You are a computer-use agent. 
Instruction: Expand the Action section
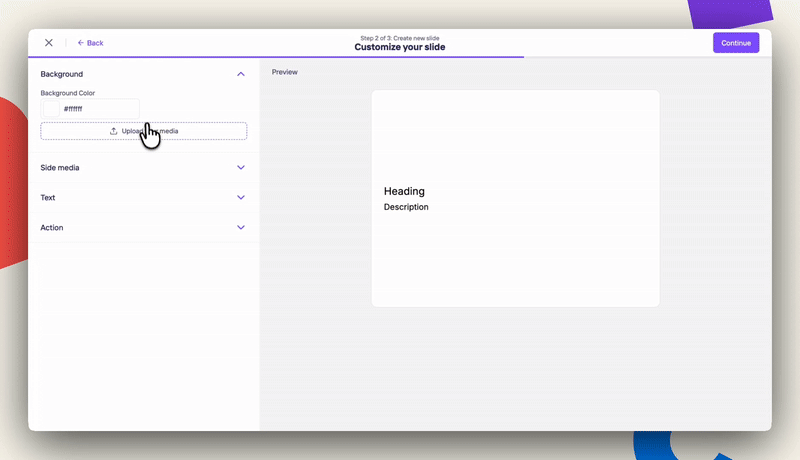(241, 227)
